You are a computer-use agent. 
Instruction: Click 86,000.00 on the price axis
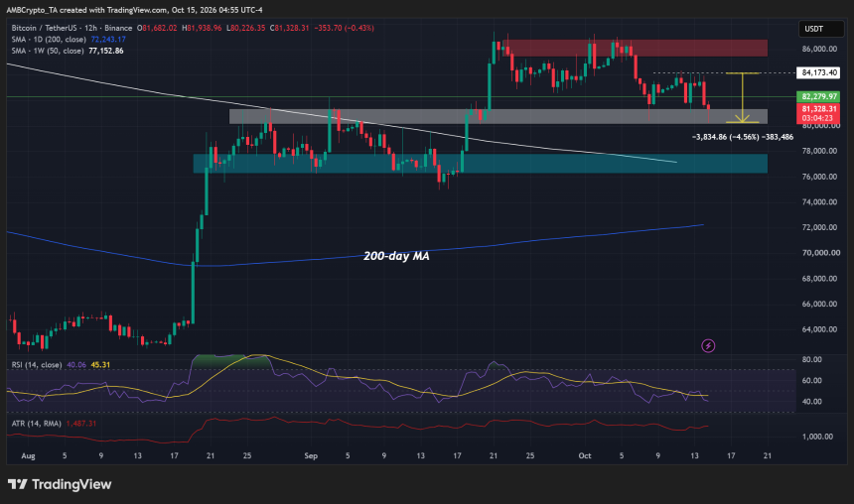[819, 49]
